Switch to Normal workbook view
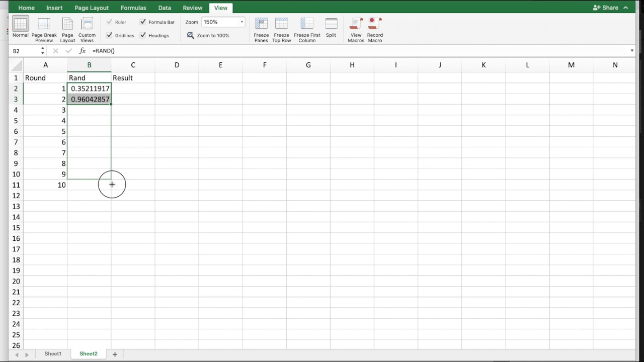This screenshot has height=362, width=644. (21, 28)
